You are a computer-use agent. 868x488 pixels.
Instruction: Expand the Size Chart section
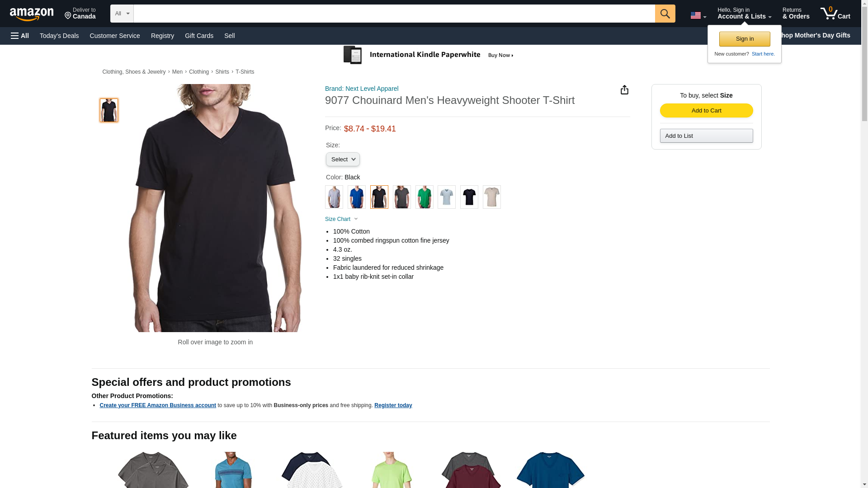click(x=341, y=219)
